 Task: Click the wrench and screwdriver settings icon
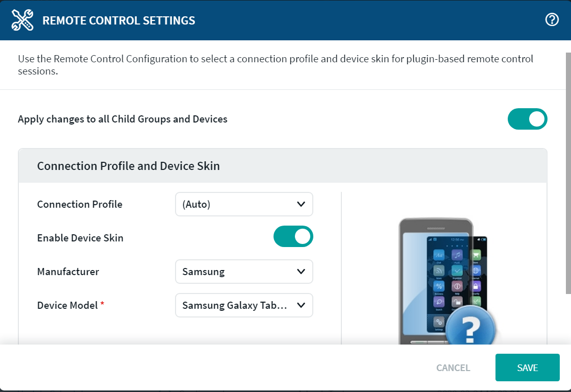22,20
